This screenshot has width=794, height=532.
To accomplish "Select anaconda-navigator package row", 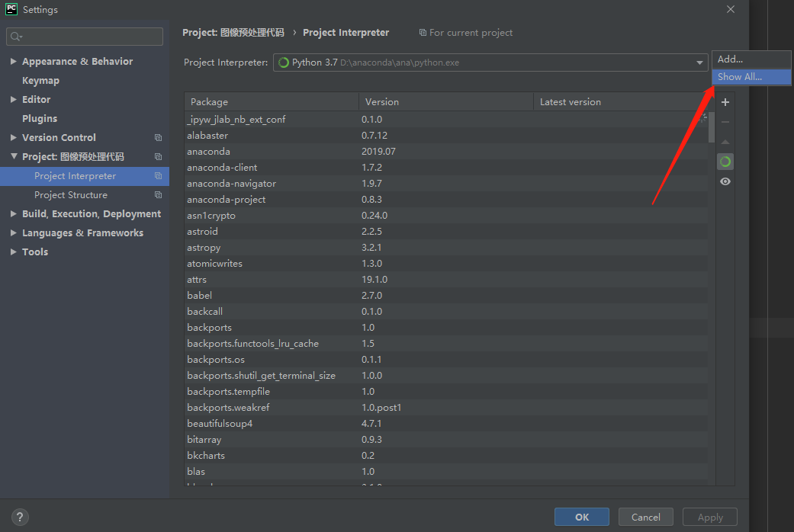I will pyautogui.click(x=446, y=183).
